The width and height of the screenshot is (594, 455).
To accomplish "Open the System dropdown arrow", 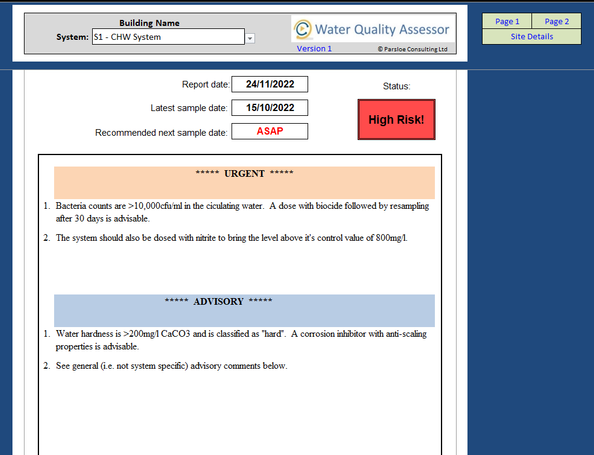I will [250, 38].
